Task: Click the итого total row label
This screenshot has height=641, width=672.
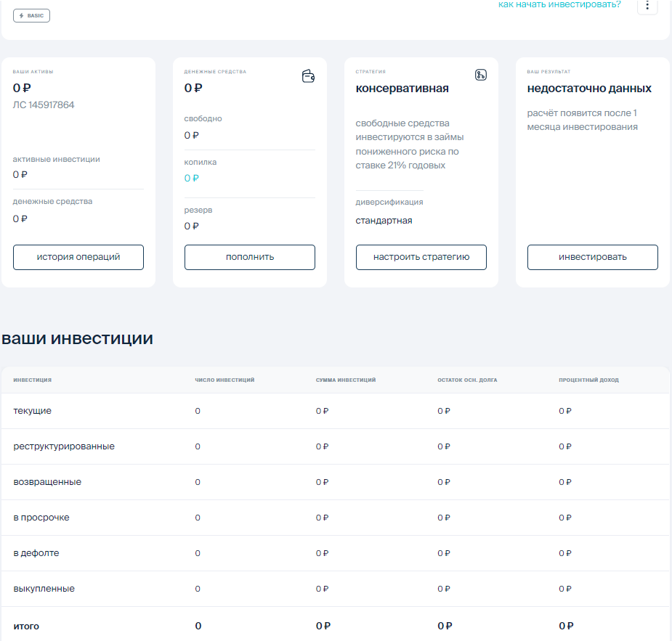Action: pos(26,626)
